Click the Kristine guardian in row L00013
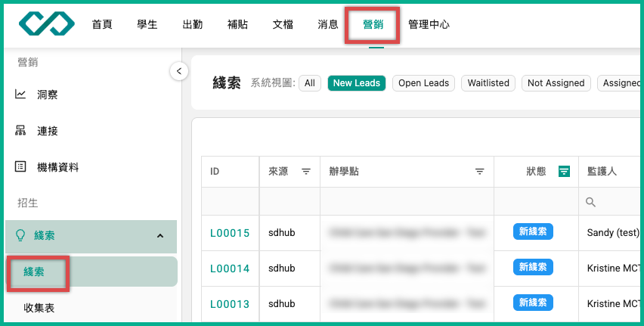 [x=614, y=303]
